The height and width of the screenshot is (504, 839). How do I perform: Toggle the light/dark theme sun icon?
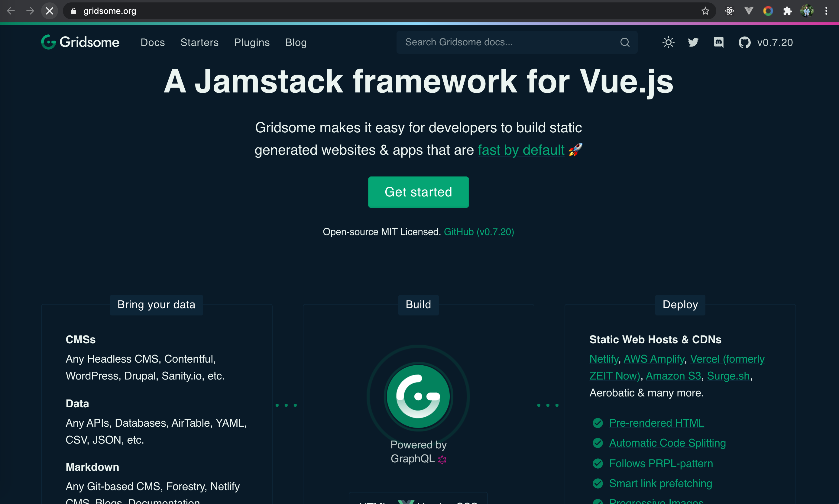[668, 42]
